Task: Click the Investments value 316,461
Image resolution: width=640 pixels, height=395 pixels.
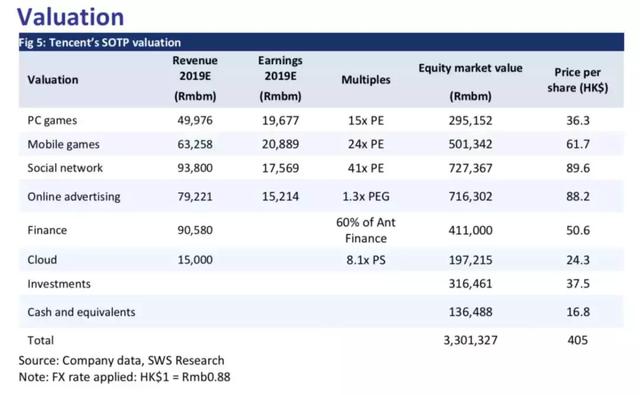Action: tap(471, 284)
